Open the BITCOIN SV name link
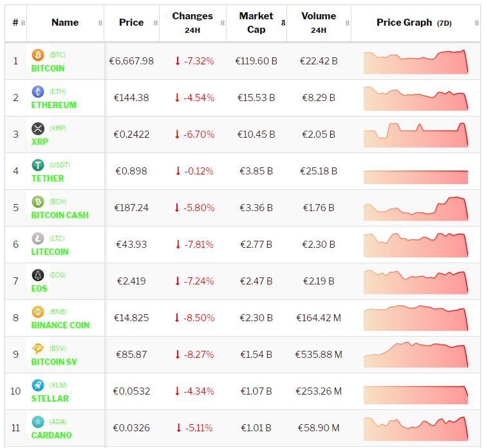 (x=53, y=362)
